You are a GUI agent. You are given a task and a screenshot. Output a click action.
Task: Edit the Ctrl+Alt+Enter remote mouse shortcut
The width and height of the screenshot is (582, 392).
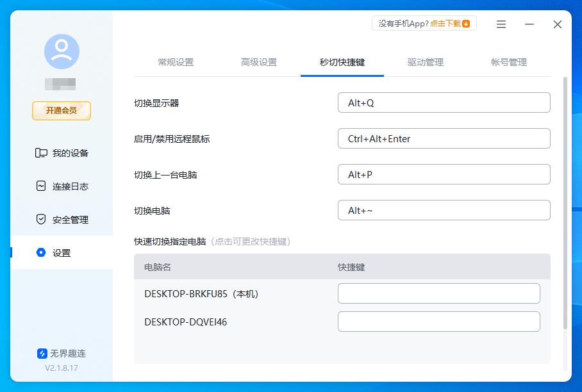[x=444, y=138]
